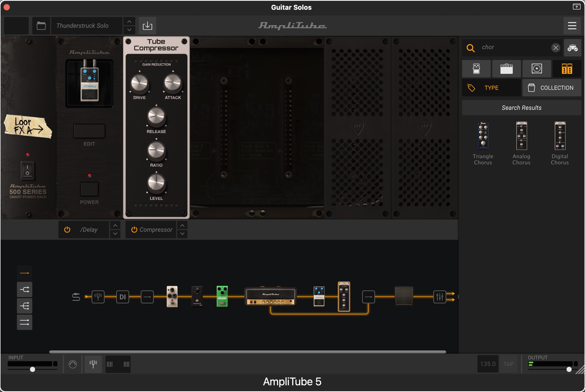This screenshot has height=392, width=585.
Task: Click the right bars icon in bottom bar
Action: click(126, 364)
